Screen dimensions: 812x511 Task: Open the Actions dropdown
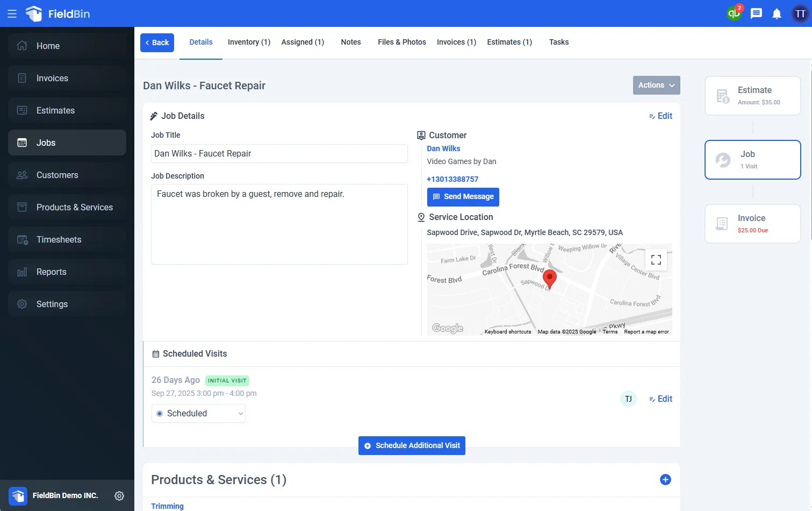tap(656, 85)
